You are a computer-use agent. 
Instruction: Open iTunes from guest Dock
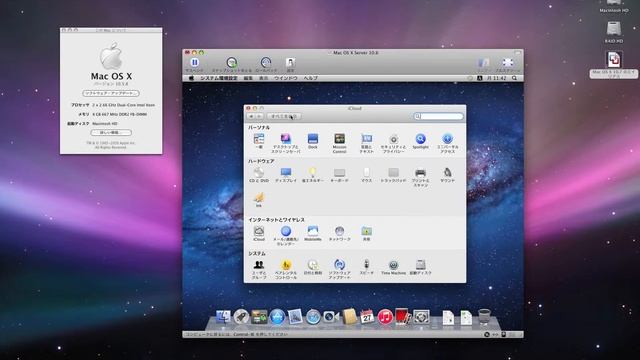pos(385,317)
